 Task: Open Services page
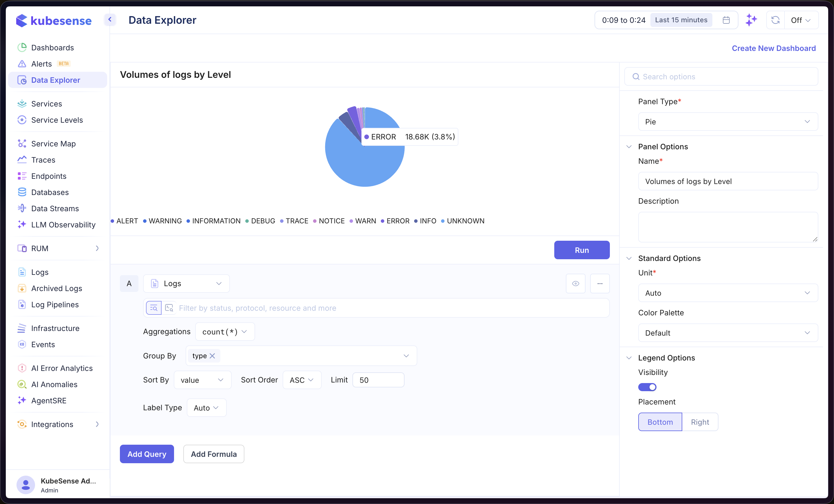(46, 104)
